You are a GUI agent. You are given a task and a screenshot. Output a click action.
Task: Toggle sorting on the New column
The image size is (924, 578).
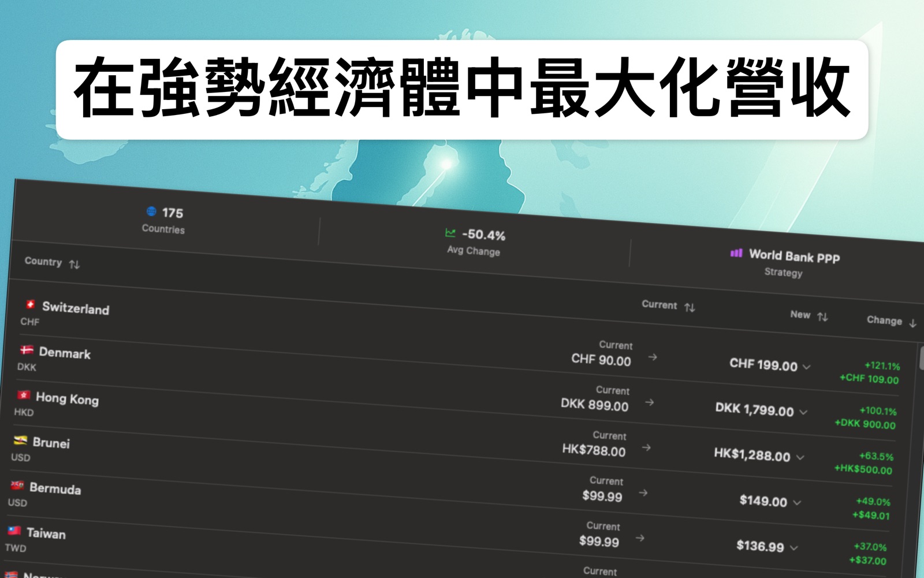tap(821, 316)
